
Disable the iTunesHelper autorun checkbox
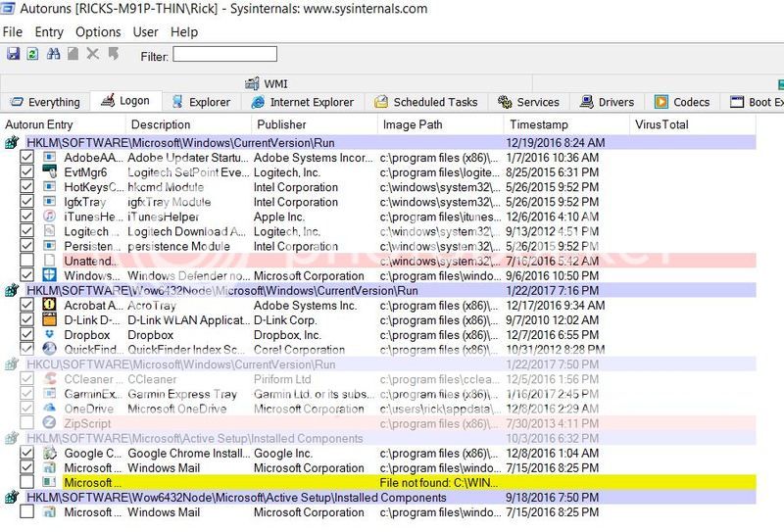(27, 217)
